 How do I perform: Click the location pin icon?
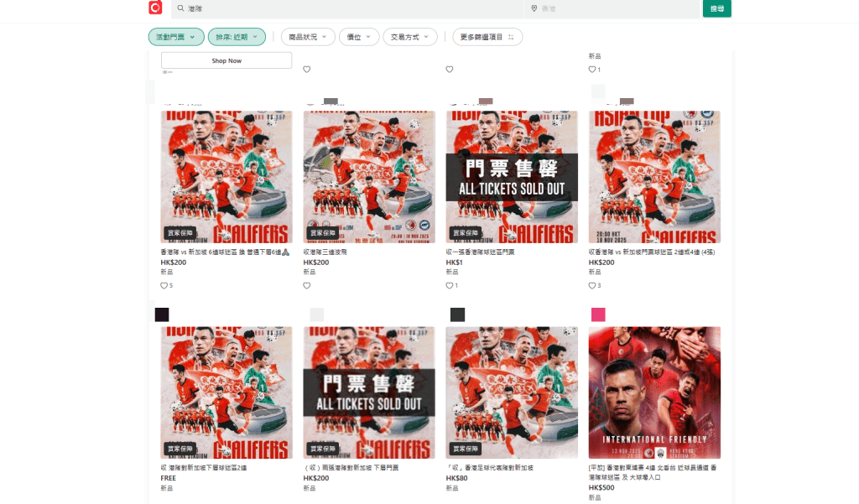pyautogui.click(x=534, y=9)
